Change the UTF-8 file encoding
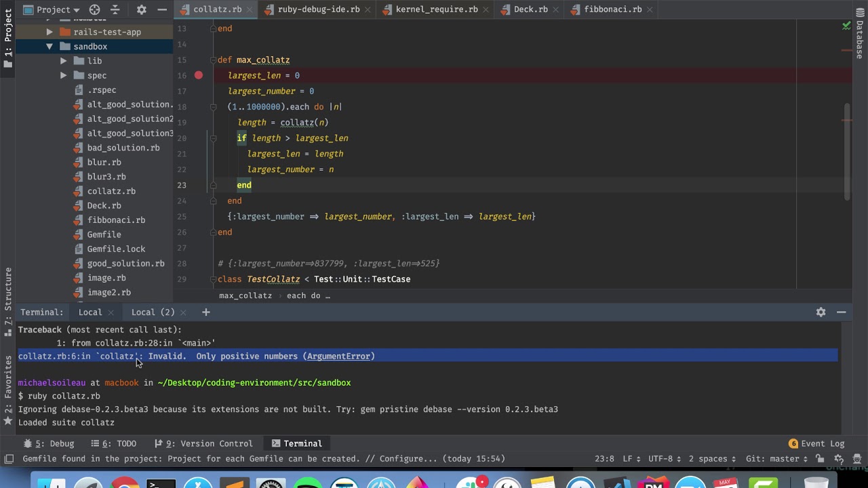Image resolution: width=868 pixels, height=488 pixels. (x=665, y=459)
